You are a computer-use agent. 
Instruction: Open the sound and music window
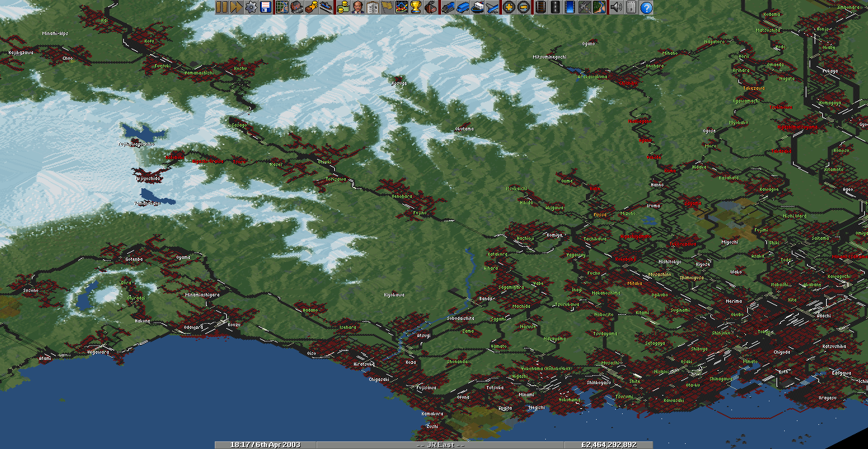click(616, 8)
